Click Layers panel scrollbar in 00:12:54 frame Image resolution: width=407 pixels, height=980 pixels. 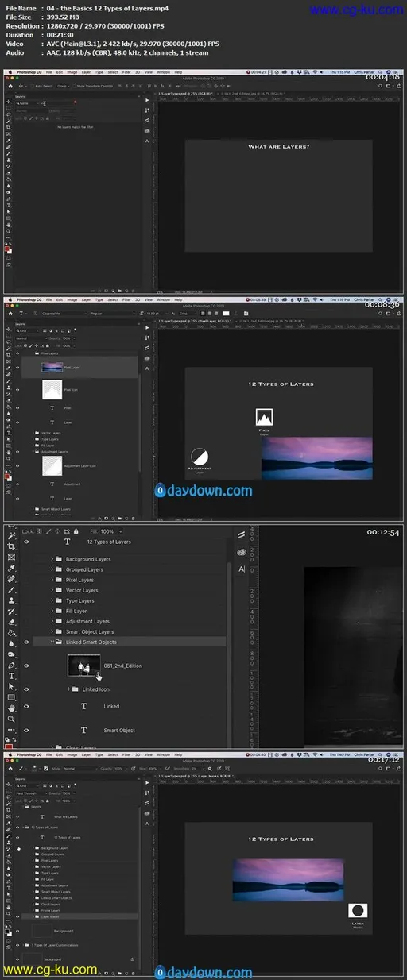click(229, 654)
